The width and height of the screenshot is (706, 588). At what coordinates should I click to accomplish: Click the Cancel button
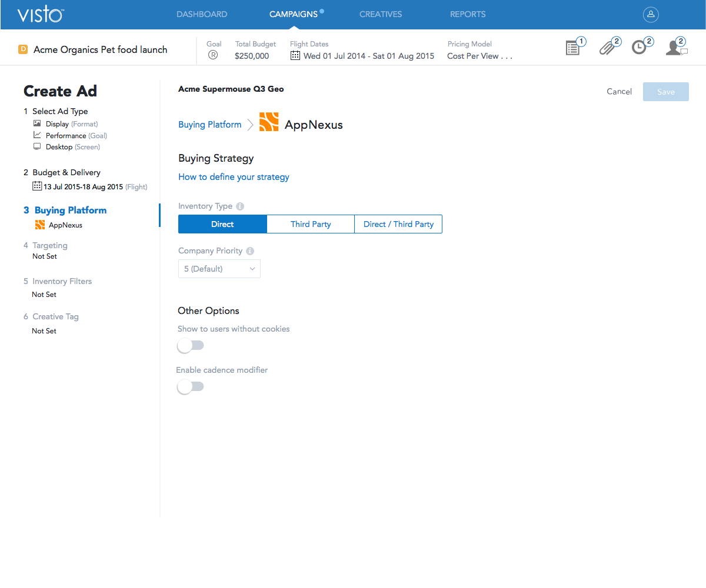pyautogui.click(x=619, y=92)
